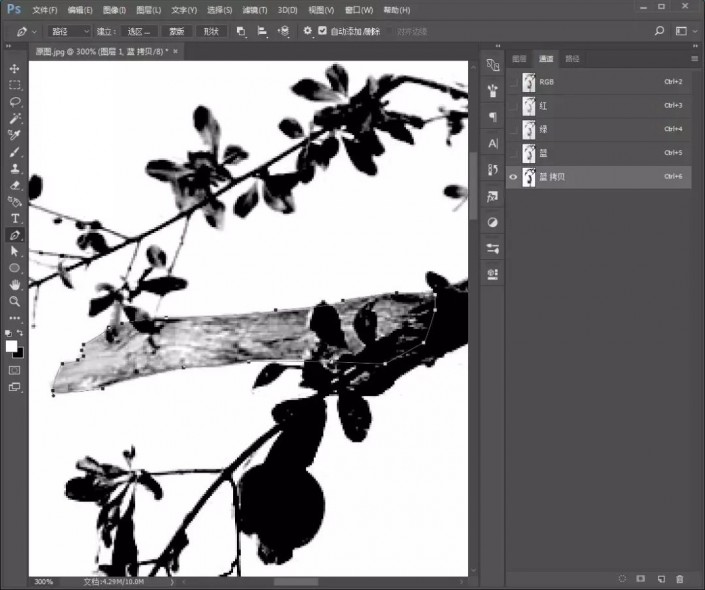Image resolution: width=705 pixels, height=590 pixels.
Task: Open the 路径 mode dropdown
Action: [x=68, y=31]
